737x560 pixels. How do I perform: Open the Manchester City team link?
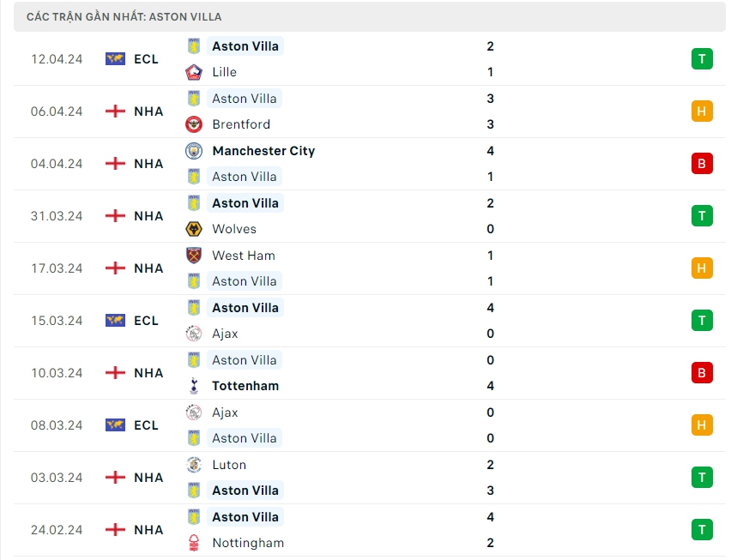coord(263,151)
